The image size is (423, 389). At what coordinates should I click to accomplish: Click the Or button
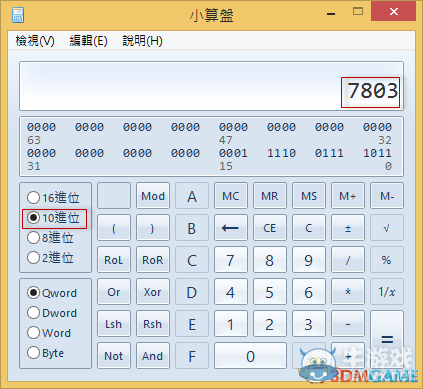[x=114, y=292]
